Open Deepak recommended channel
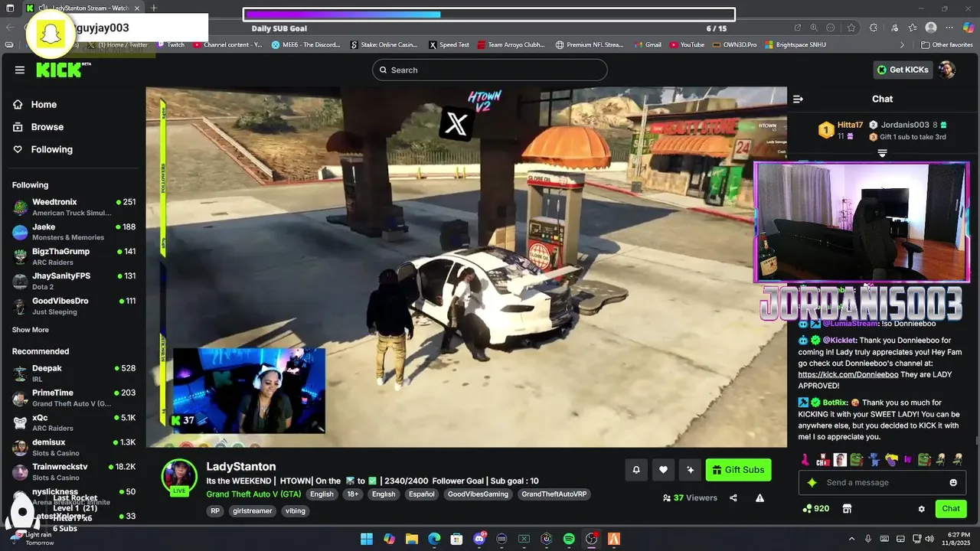Screen dimensions: 980x551 click(x=73, y=373)
